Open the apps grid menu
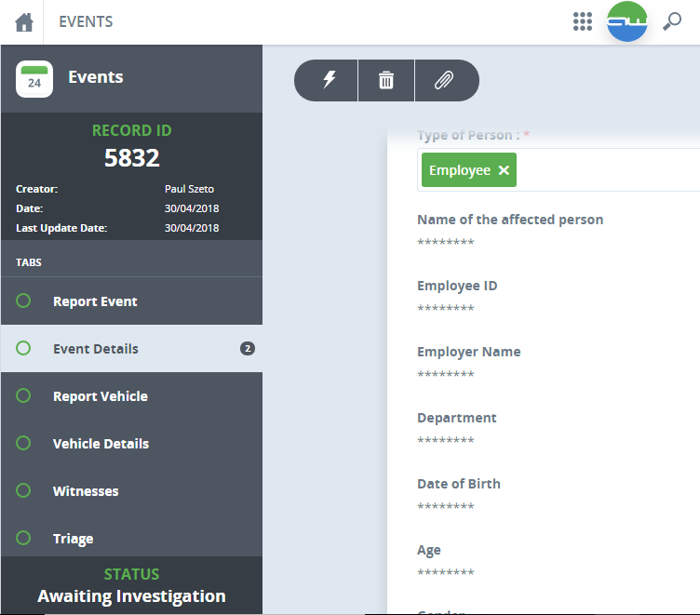This screenshot has width=700, height=615. tap(583, 22)
